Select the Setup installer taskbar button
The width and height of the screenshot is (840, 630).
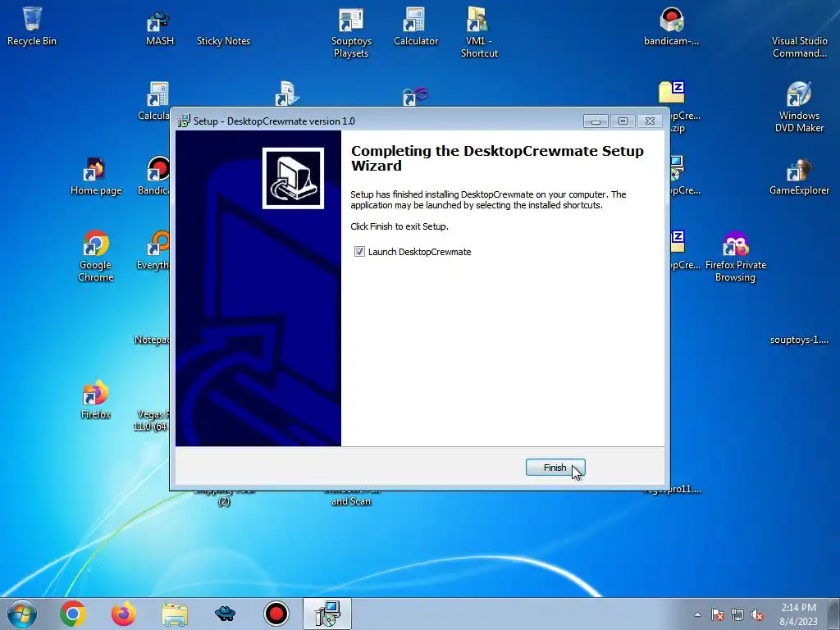pyautogui.click(x=327, y=614)
